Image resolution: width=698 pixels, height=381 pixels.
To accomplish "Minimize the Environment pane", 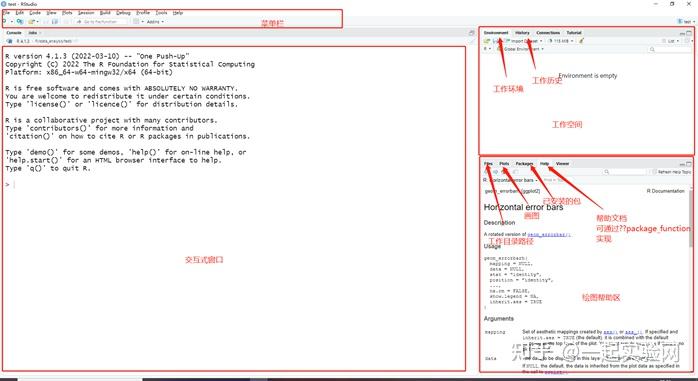I will (x=682, y=33).
